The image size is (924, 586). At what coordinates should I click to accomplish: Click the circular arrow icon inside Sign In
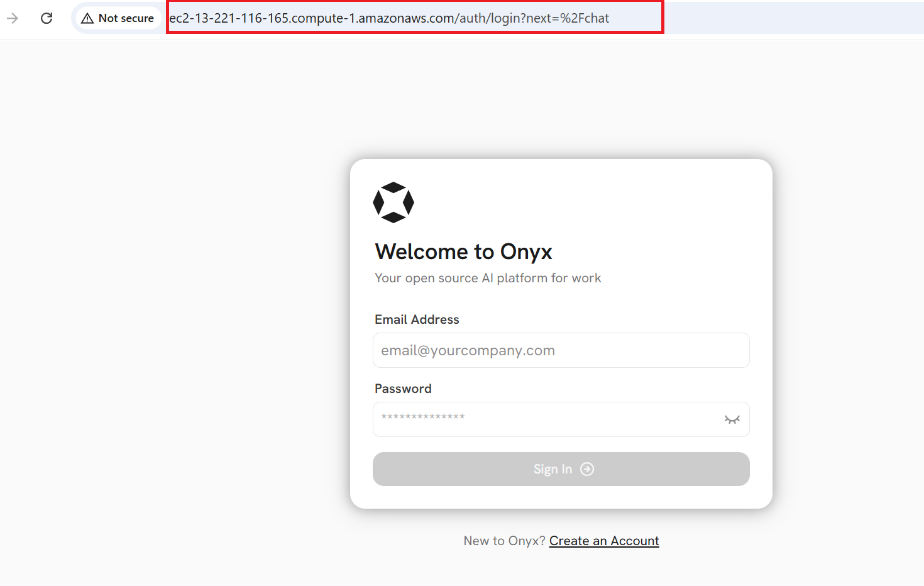coord(586,469)
